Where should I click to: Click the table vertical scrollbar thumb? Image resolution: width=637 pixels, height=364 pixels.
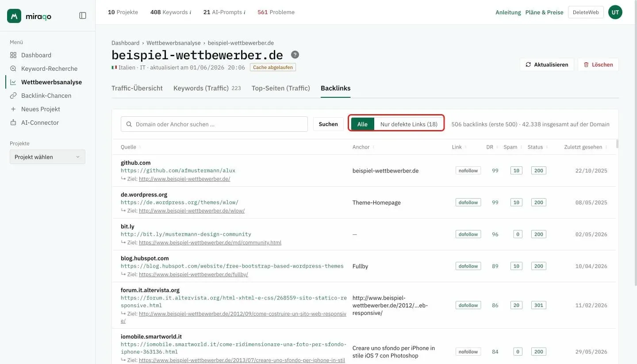tap(617, 144)
